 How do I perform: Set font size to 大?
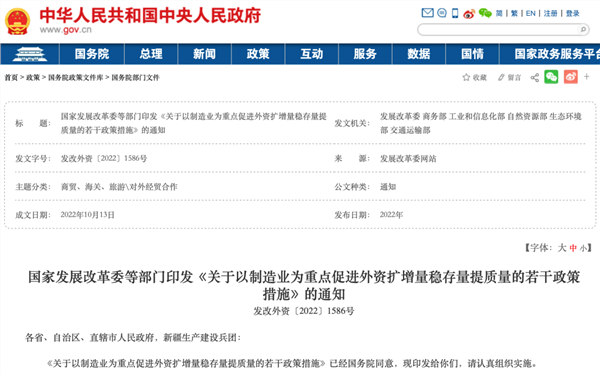(562, 248)
